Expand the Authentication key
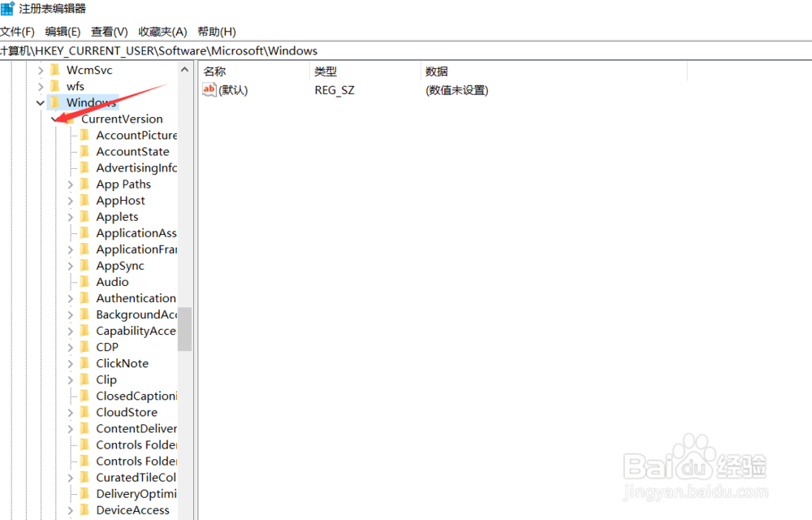This screenshot has height=520, width=812. pyautogui.click(x=71, y=297)
